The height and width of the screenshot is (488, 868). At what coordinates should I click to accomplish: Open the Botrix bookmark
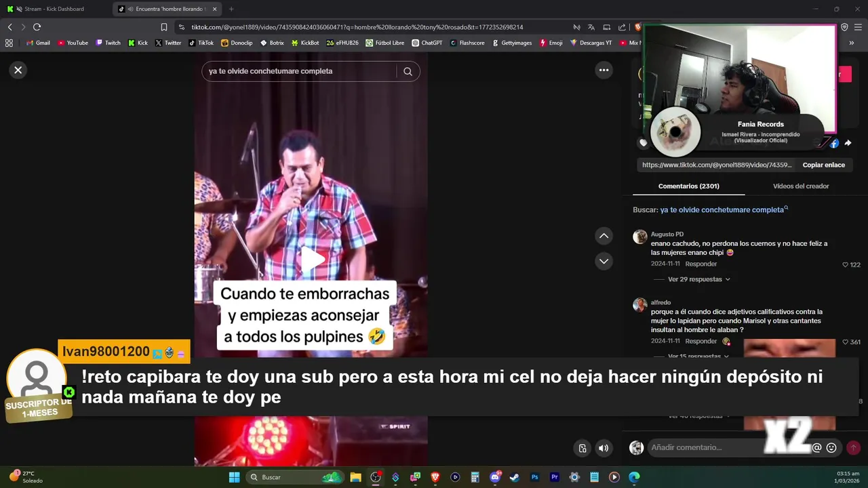click(272, 43)
